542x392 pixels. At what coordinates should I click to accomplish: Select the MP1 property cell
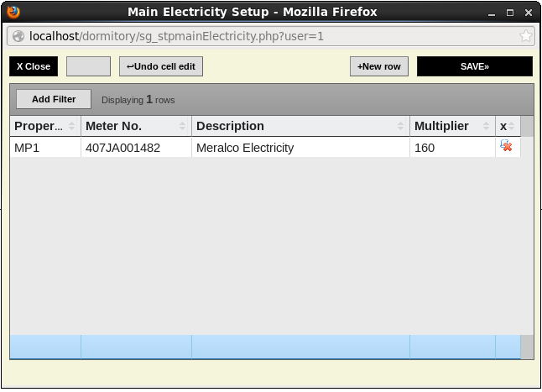click(x=45, y=148)
